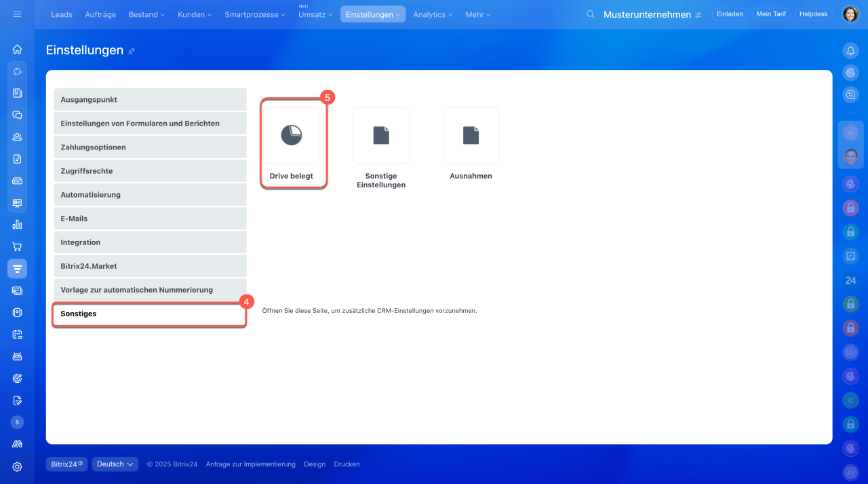
Task: Open the hamburger main menu
Action: coord(17,14)
